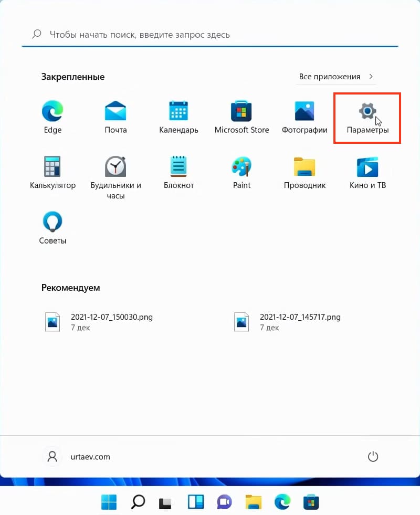Open Microsoft Store from pinned apps
This screenshot has width=420, height=515.
tap(241, 117)
